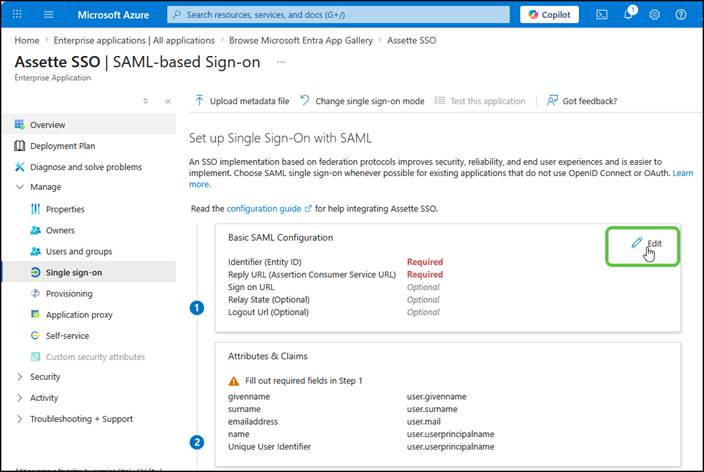Open the Learn more link
Image resolution: width=704 pixels, height=472 pixels.
tap(682, 173)
